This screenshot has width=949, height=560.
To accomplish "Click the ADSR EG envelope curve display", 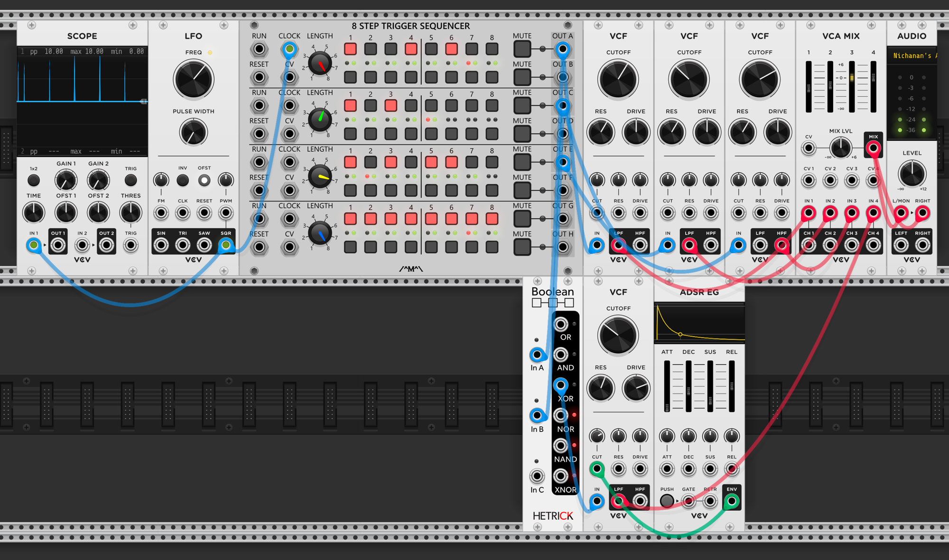I will click(699, 323).
